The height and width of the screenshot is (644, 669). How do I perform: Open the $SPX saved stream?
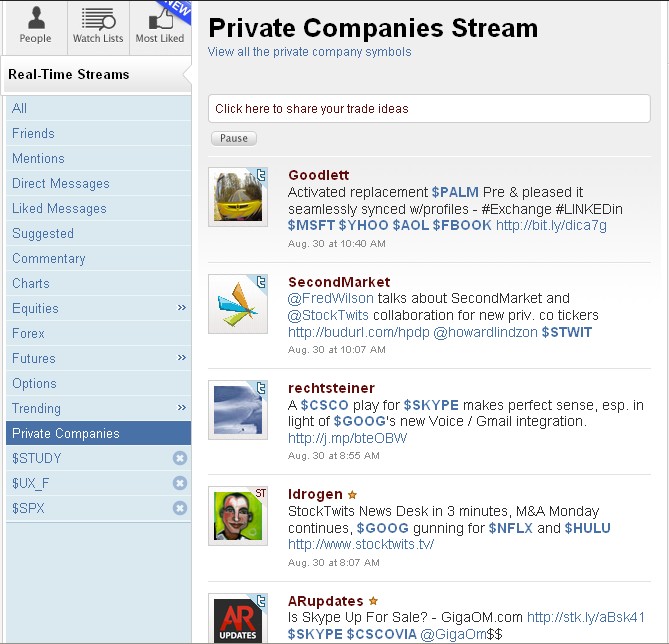(x=28, y=508)
